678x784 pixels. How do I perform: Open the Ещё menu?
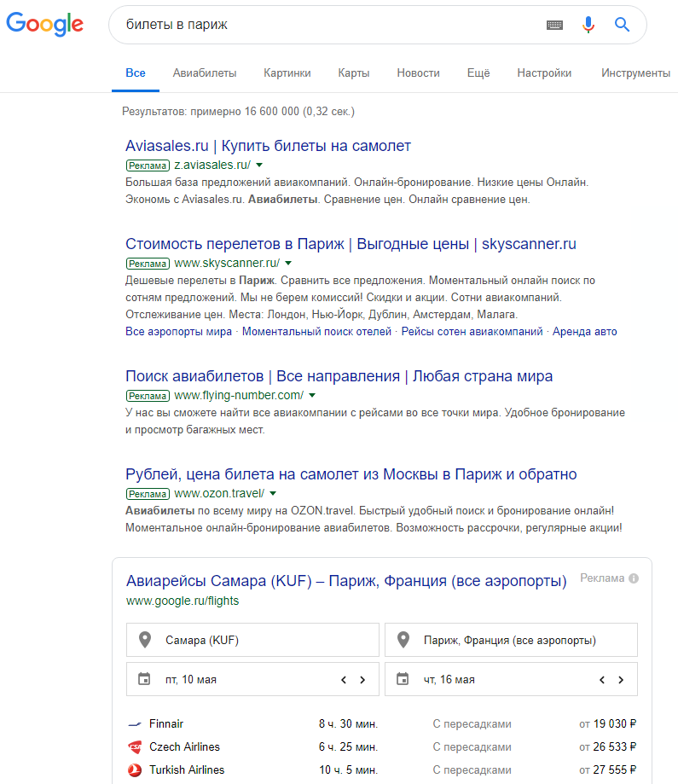tap(478, 73)
